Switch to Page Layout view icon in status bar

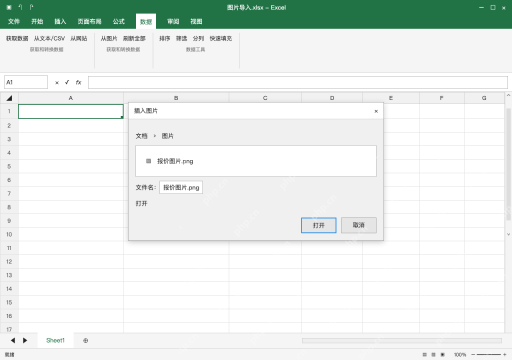click(434, 355)
